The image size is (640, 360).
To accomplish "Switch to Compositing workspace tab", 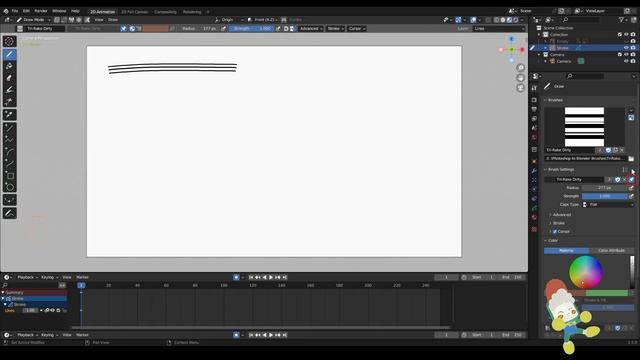I will pyautogui.click(x=165, y=12).
